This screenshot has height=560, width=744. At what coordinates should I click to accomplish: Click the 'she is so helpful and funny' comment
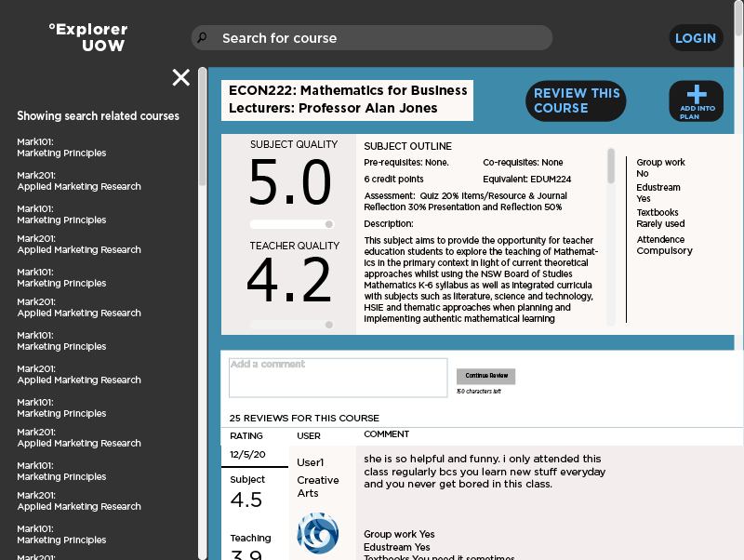click(485, 472)
